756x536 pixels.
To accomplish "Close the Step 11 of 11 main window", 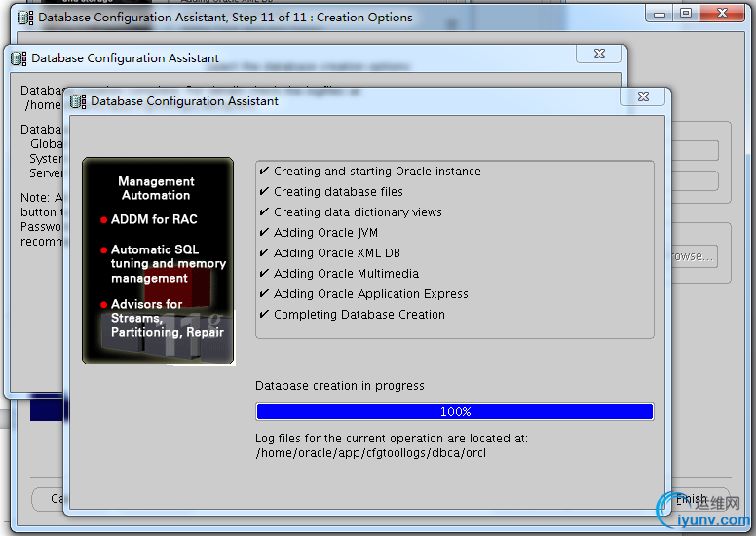I will (721, 13).
